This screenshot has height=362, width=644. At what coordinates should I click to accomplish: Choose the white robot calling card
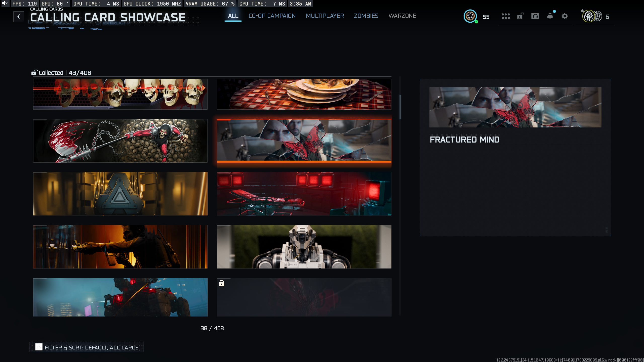tap(304, 247)
